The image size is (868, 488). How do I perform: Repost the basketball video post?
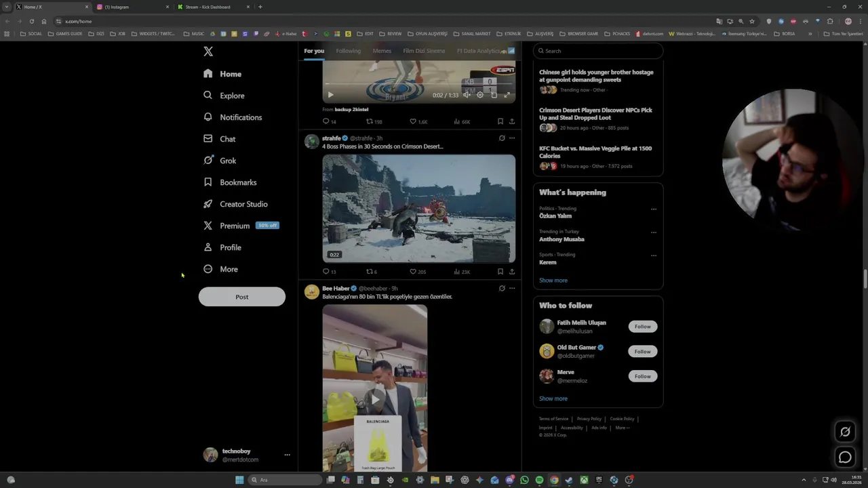click(x=374, y=121)
